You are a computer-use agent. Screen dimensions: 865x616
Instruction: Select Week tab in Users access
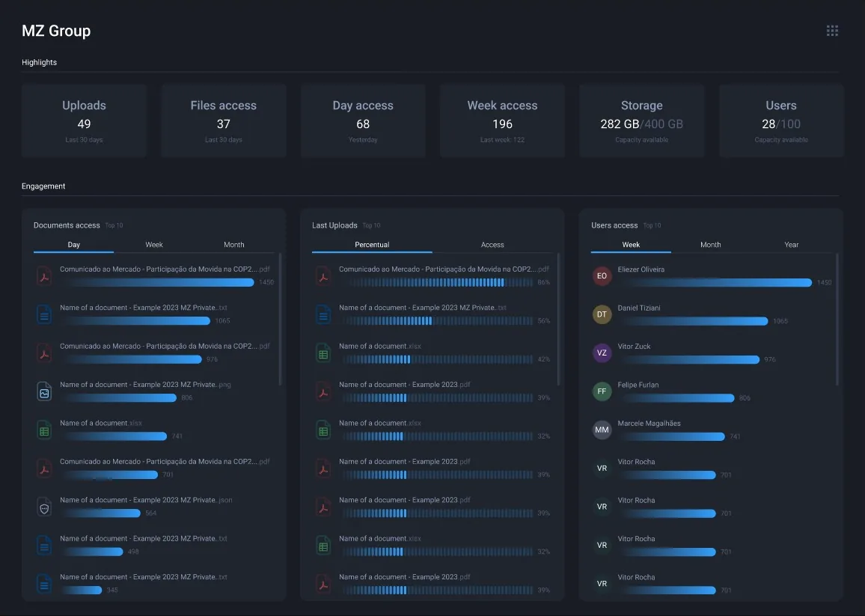(x=631, y=245)
